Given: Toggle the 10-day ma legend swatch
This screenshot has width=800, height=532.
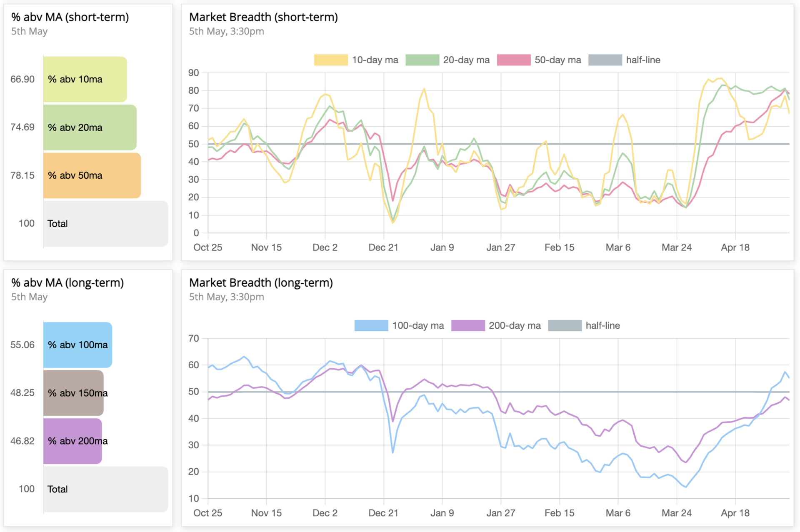Looking at the screenshot, I should 331,60.
